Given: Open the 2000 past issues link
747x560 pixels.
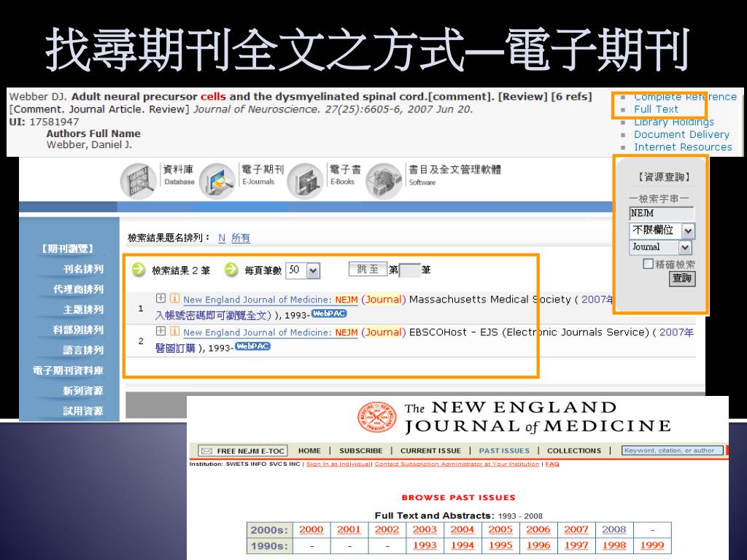Looking at the screenshot, I should click(x=311, y=529).
